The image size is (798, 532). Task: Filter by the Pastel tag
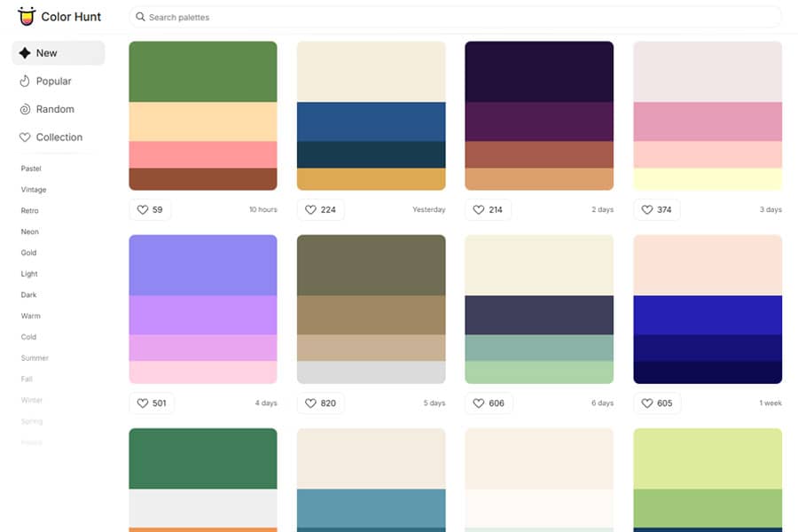click(x=31, y=168)
